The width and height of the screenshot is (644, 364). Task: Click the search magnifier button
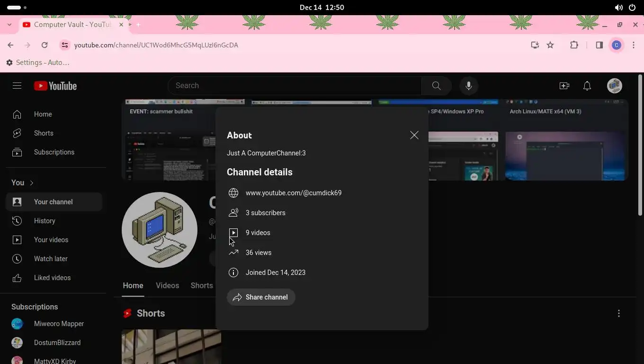[436, 86]
